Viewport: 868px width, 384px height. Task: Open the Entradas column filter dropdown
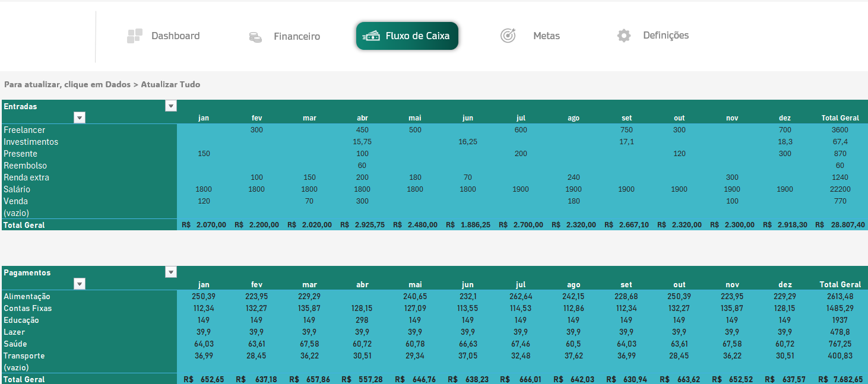pyautogui.click(x=171, y=106)
